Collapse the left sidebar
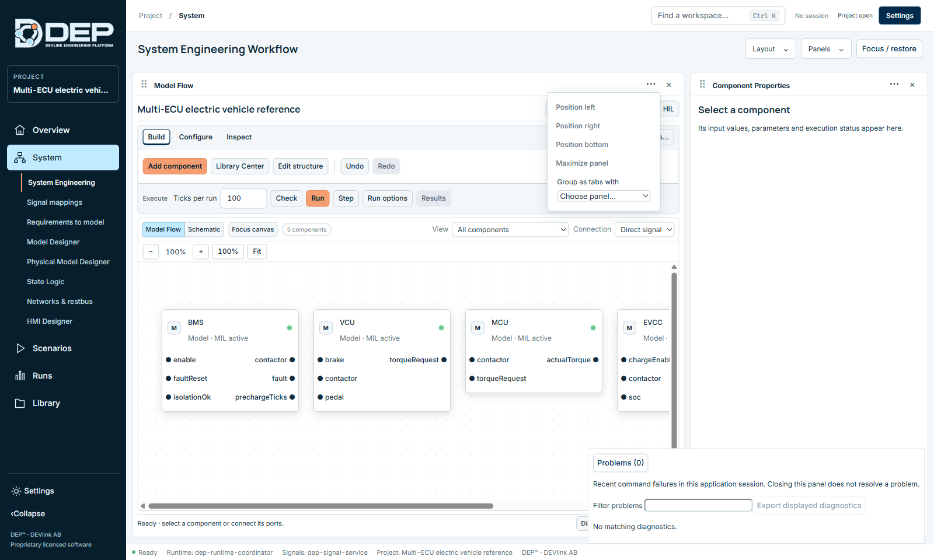 click(x=28, y=514)
